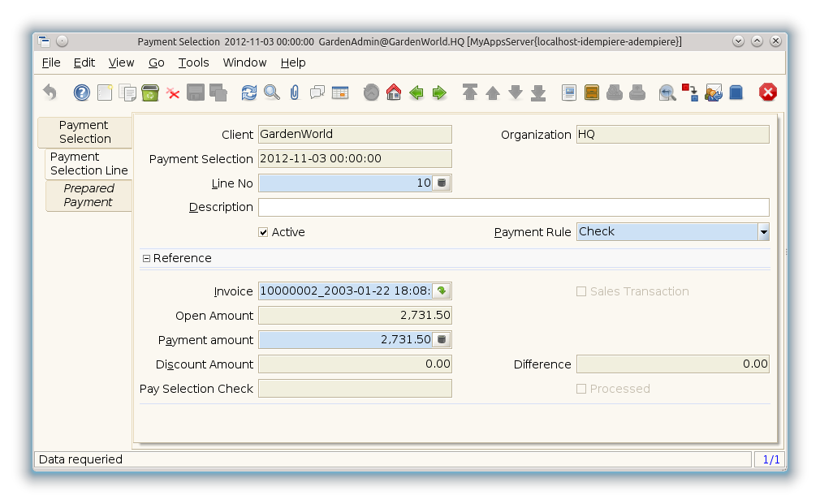Go to previous record with up arrow
Image resolution: width=820 pixels, height=504 pixels.
[x=493, y=93]
